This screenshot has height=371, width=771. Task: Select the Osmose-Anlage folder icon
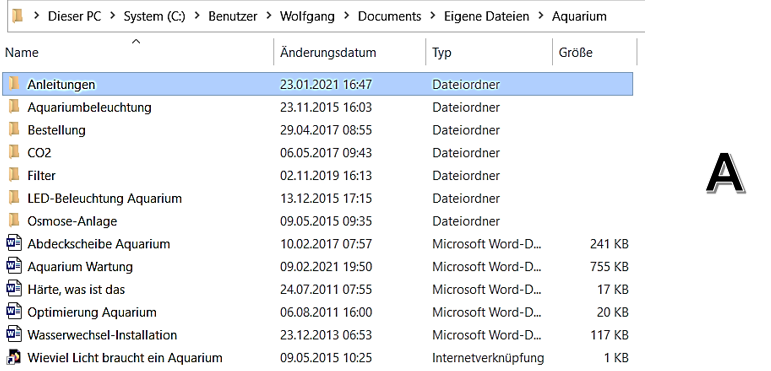tap(14, 221)
